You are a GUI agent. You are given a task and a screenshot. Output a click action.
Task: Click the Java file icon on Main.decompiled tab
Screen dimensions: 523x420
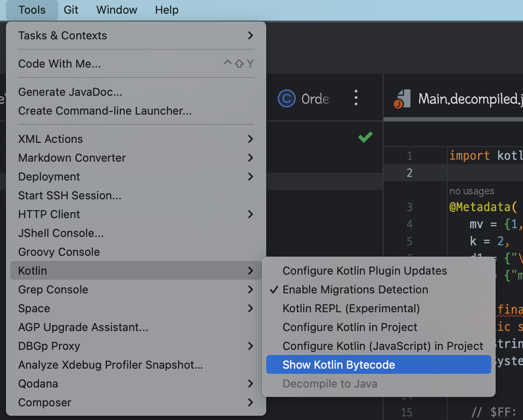pyautogui.click(x=401, y=99)
